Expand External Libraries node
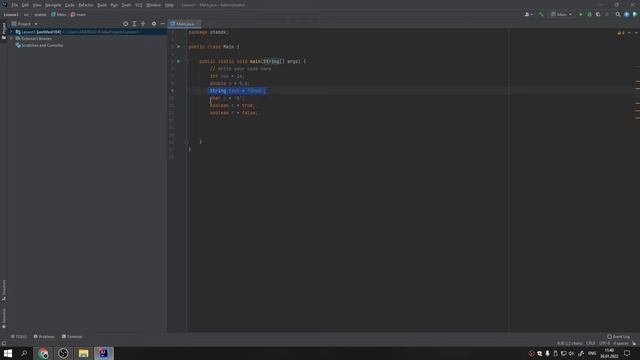The image size is (640, 360). (x=11, y=38)
